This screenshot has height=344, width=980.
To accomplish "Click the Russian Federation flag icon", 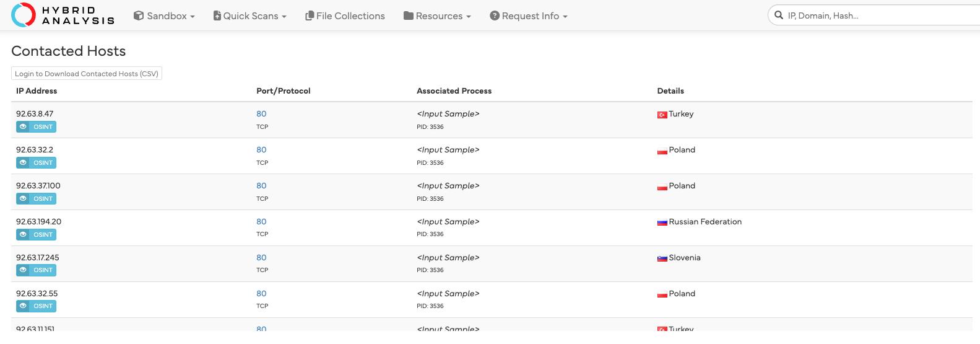I will 662,222.
